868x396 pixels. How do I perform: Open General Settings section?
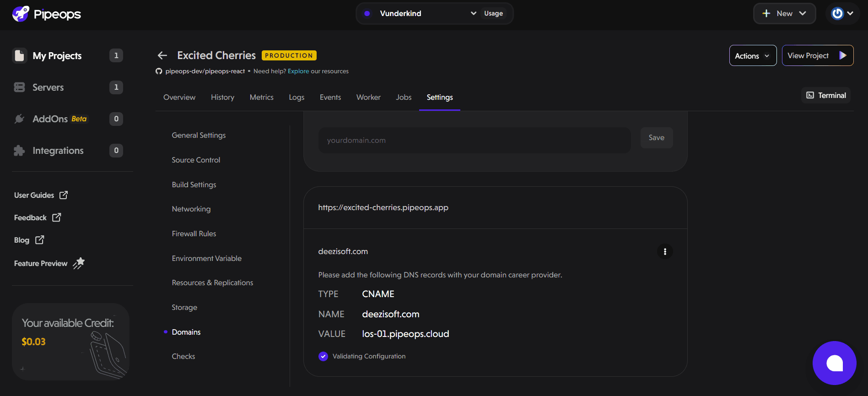[x=199, y=136]
